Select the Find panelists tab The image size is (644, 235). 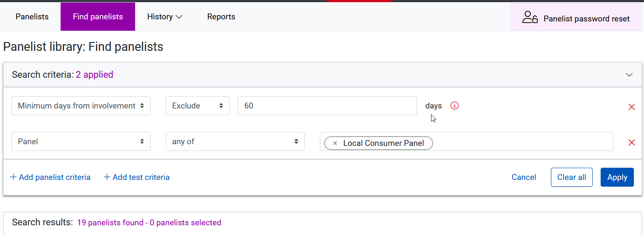coord(98,17)
